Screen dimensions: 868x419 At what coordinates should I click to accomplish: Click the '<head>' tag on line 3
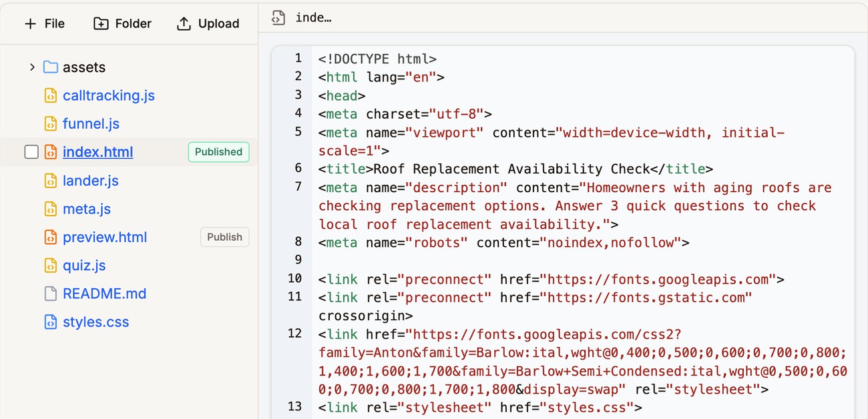tap(342, 95)
